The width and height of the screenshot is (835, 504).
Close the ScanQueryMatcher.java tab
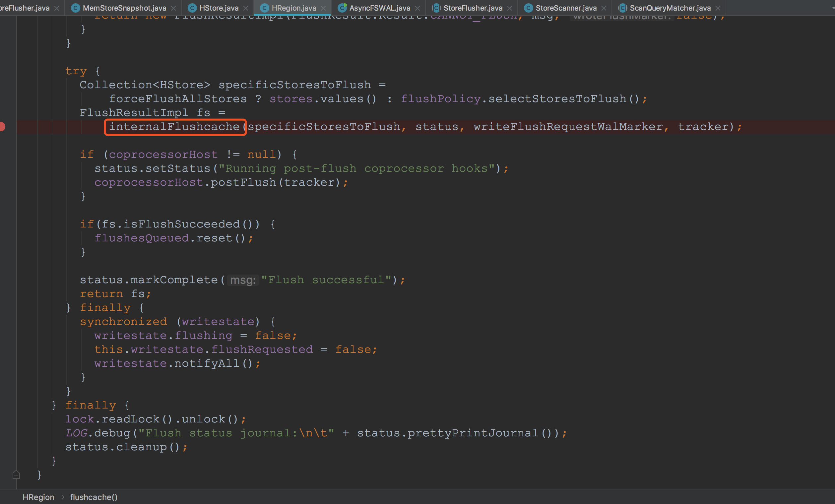coord(718,8)
